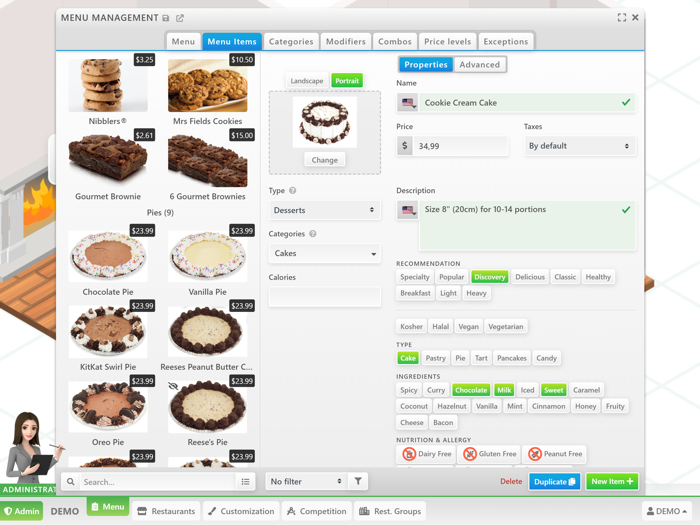Click the filter funnel icon

[x=358, y=481]
